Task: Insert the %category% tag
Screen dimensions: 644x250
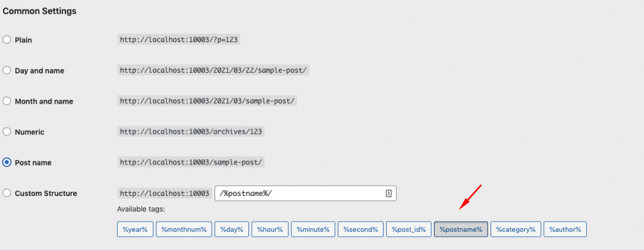Action: (x=516, y=229)
